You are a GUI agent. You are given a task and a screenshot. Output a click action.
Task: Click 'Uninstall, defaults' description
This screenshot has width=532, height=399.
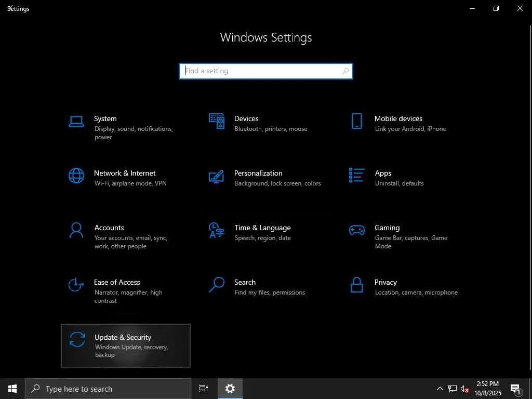(400, 183)
